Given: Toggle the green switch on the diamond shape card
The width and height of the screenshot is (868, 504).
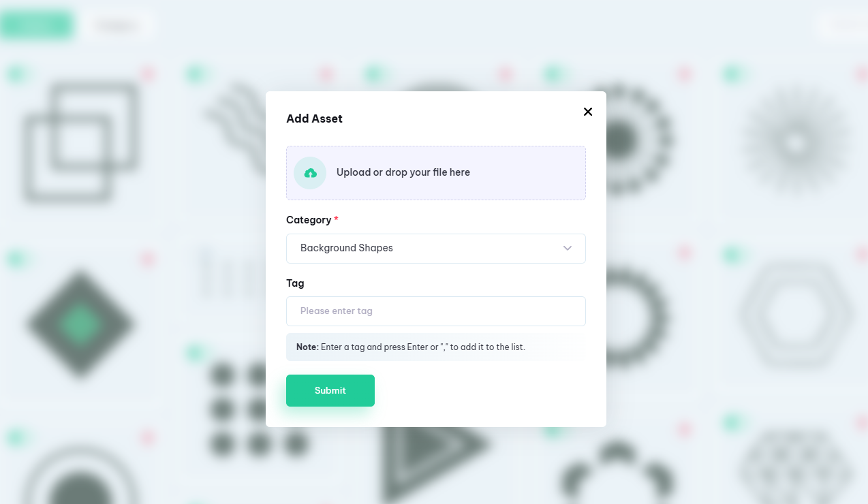Looking at the screenshot, I should coord(17,259).
